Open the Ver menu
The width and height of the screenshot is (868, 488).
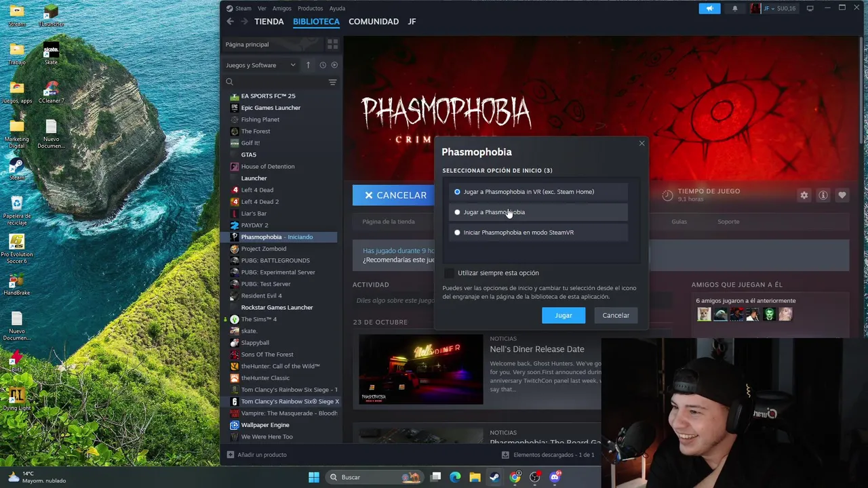[262, 8]
